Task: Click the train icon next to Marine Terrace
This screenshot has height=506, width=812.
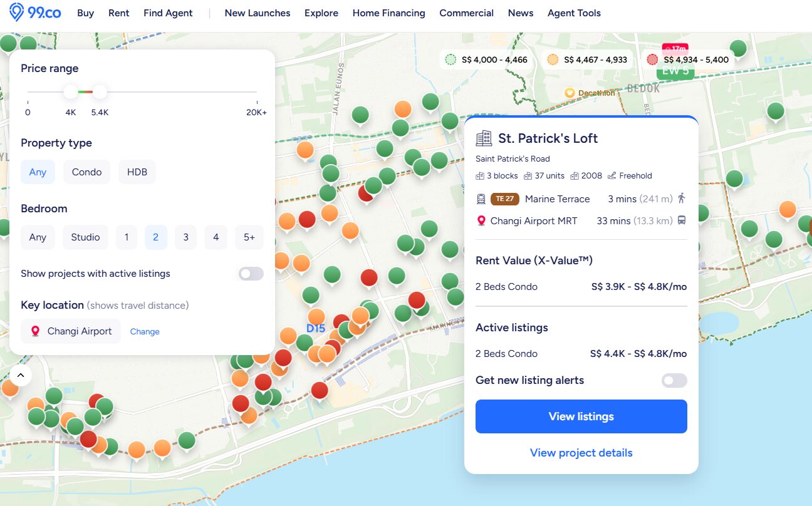Action: (x=481, y=199)
